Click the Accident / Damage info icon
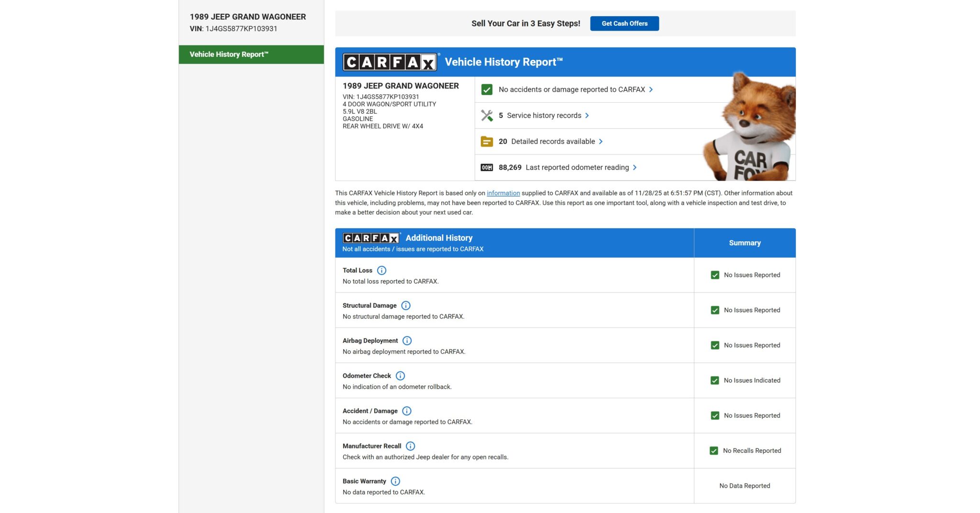The width and height of the screenshot is (980, 513). pos(406,411)
